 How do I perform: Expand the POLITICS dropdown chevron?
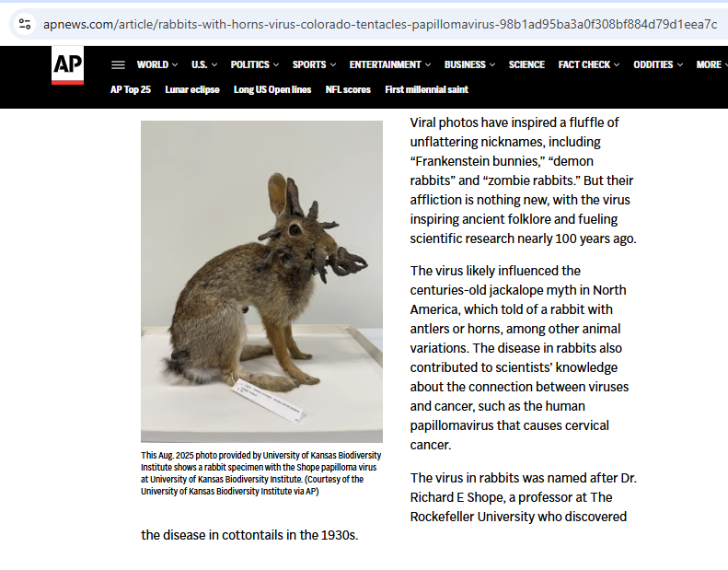coord(276,65)
